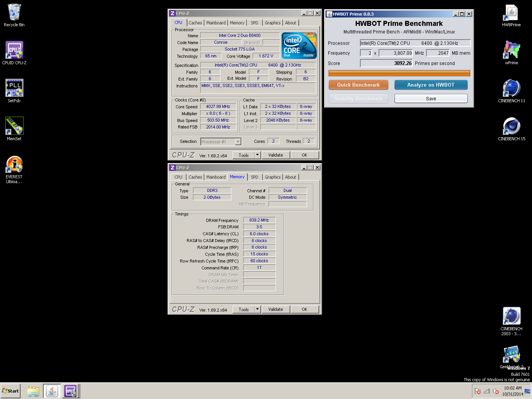Image resolution: width=532 pixels, height=399 pixels.
Task: Open Graphics tab in lower CPU-Z window
Action: coord(273,177)
